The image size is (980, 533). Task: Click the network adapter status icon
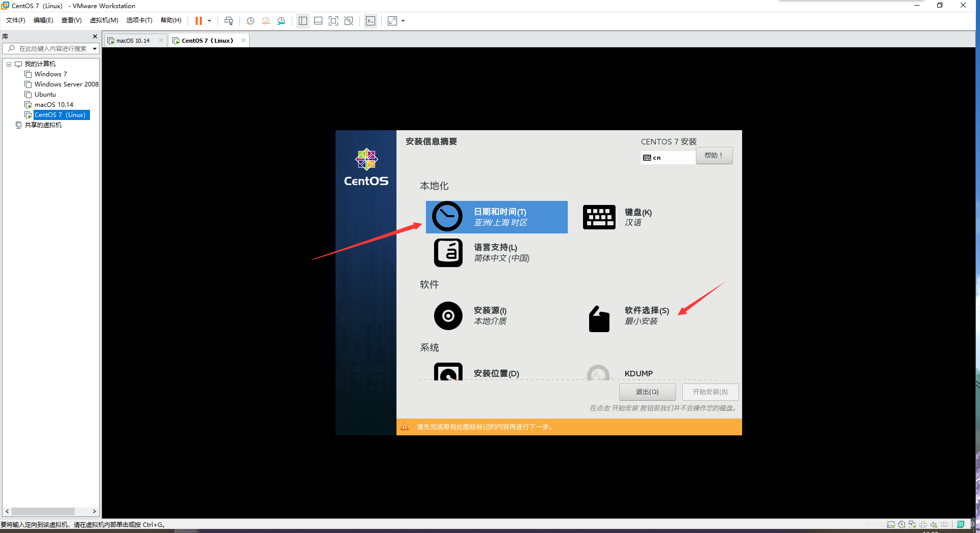click(x=912, y=524)
